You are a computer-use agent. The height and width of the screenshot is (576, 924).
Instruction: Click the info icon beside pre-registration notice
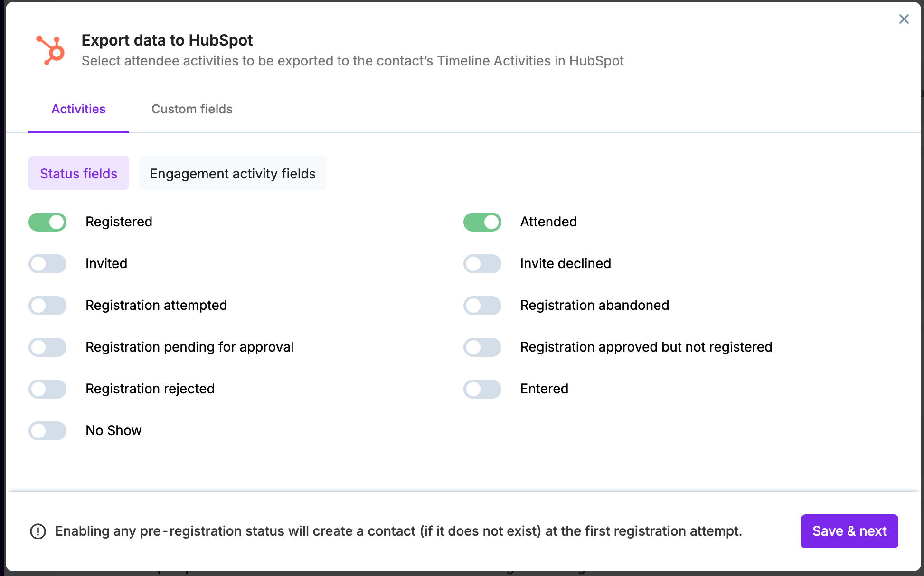point(38,531)
